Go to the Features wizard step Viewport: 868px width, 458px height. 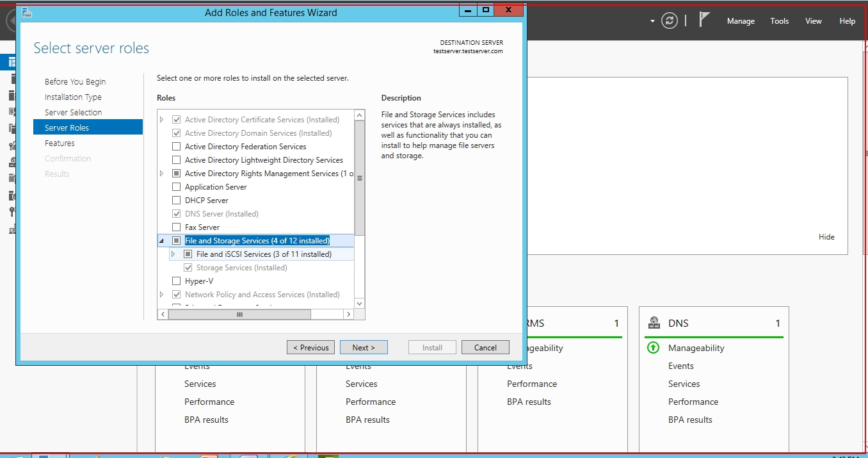tap(60, 143)
